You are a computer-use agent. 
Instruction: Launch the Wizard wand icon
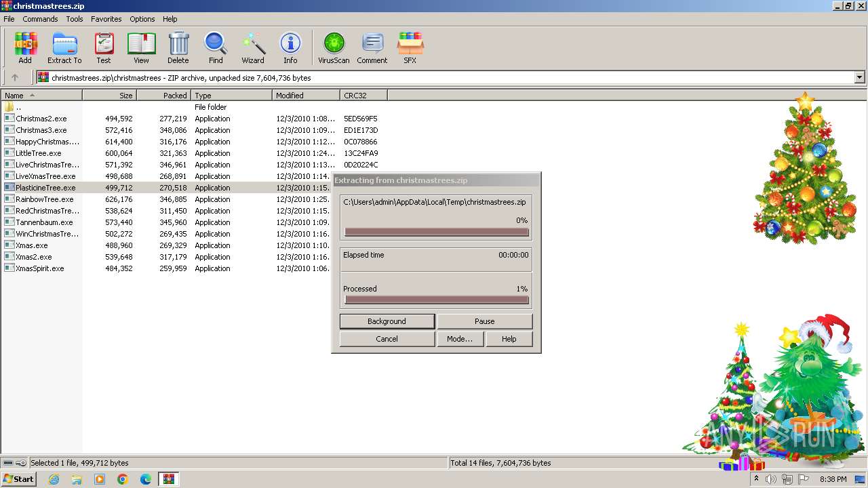coord(253,48)
